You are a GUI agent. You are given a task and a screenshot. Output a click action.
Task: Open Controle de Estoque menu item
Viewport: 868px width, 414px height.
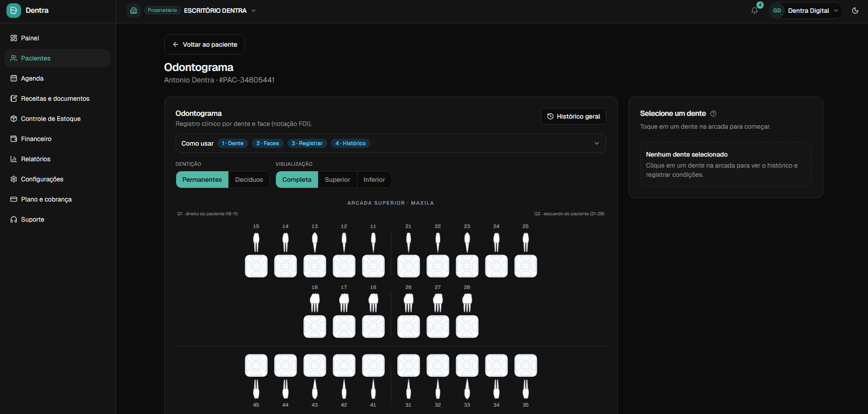[x=57, y=119]
